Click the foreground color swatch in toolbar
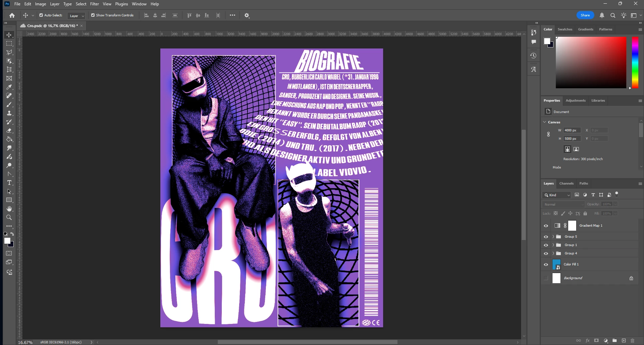 (7, 241)
